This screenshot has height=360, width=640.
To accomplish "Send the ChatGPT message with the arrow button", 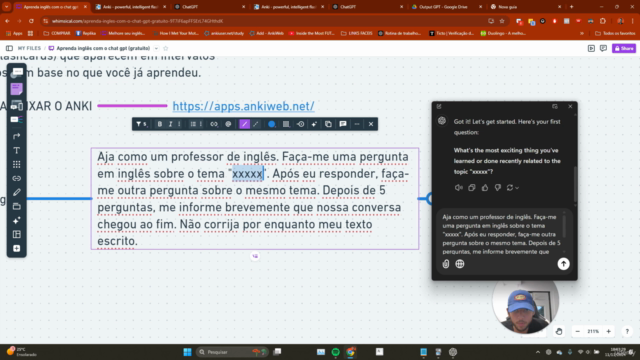I will click(563, 264).
